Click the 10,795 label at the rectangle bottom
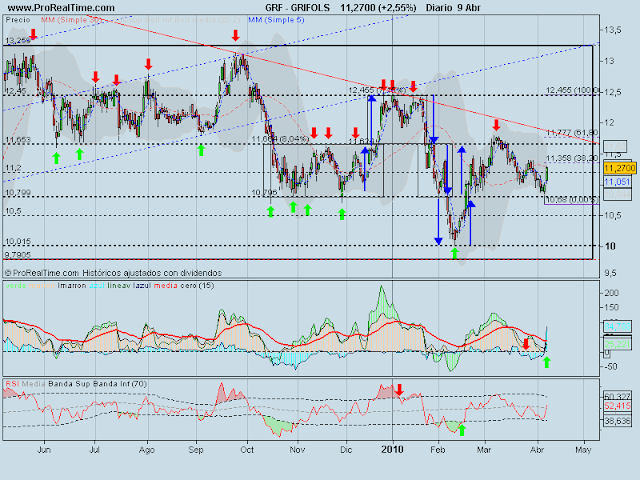Image resolution: width=640 pixels, height=480 pixels. (x=264, y=192)
